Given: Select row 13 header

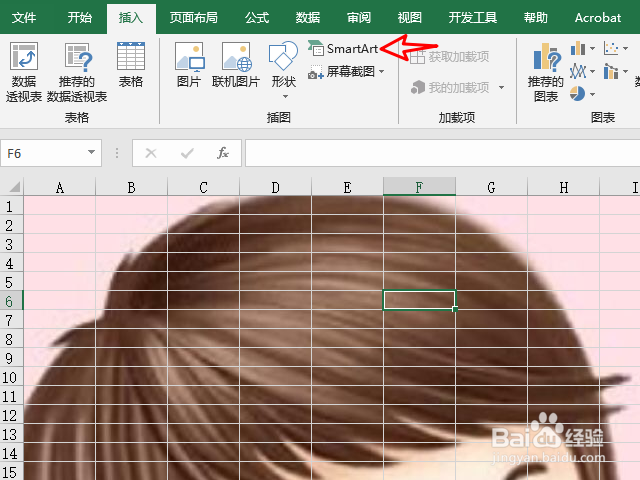Looking at the screenshot, I should click(11, 434).
